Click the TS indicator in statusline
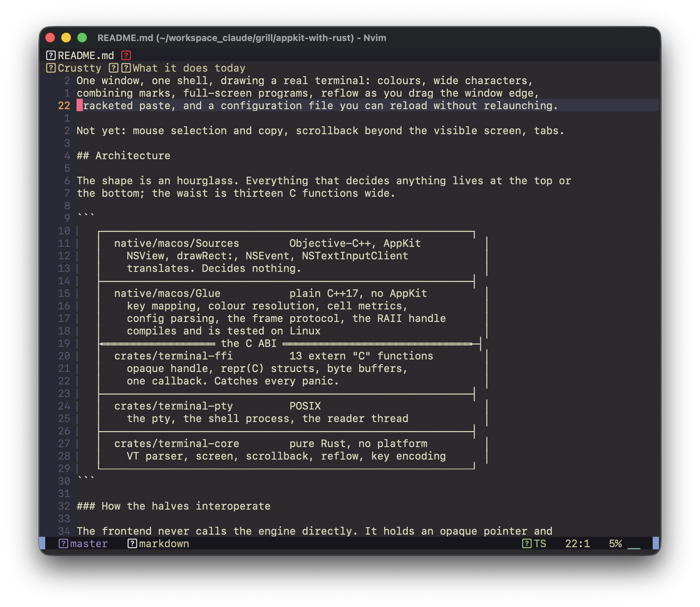This screenshot has width=700, height=607. (540, 543)
